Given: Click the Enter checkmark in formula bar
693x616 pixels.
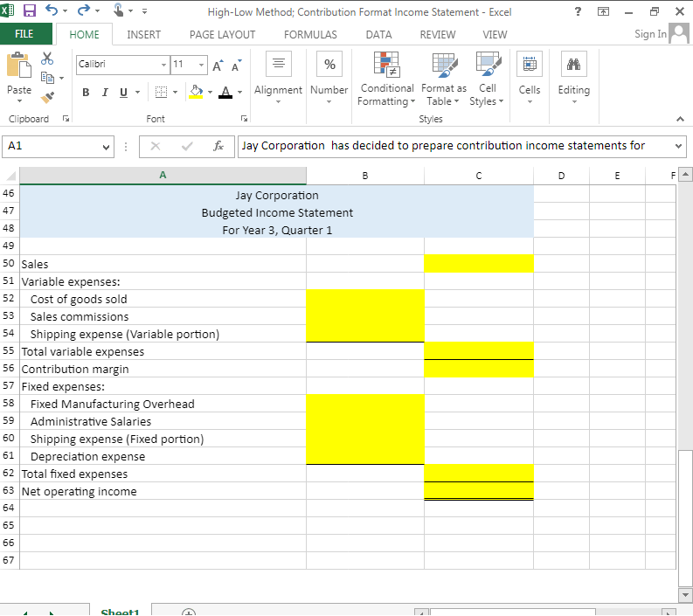Looking at the screenshot, I should (187, 146).
